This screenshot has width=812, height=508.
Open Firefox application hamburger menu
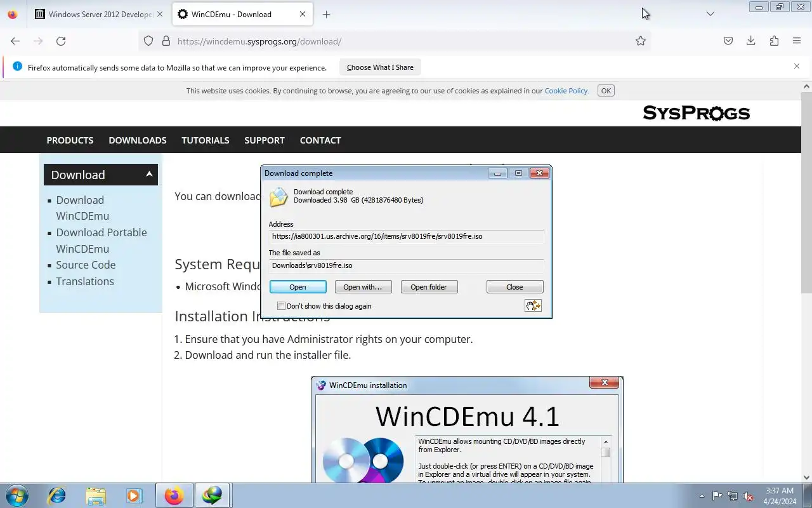(797, 41)
